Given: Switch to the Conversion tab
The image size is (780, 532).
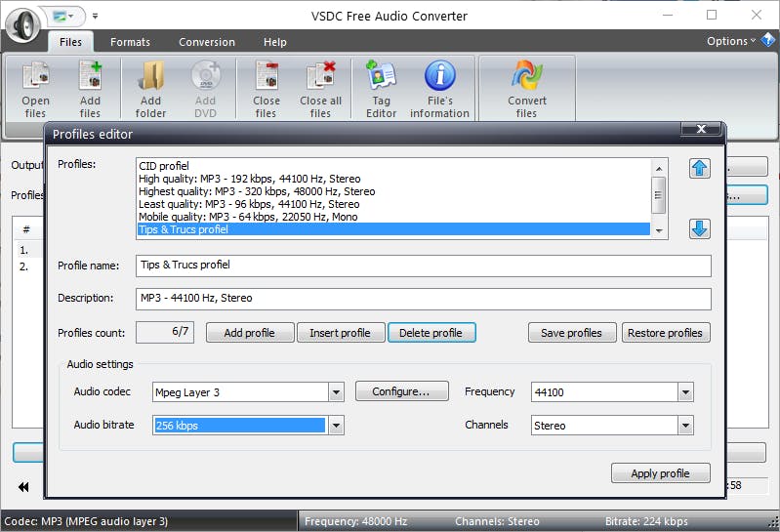Looking at the screenshot, I should [207, 42].
